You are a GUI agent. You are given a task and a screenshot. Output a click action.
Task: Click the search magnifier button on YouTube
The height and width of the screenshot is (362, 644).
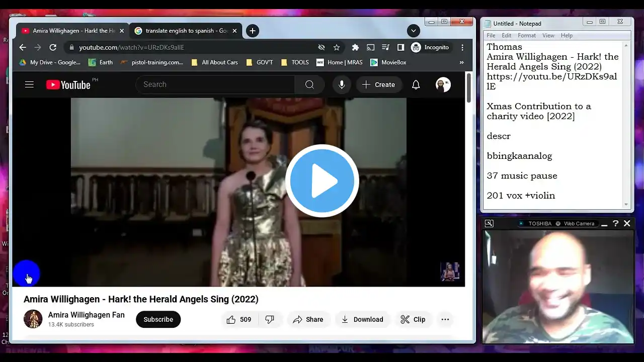(309, 84)
